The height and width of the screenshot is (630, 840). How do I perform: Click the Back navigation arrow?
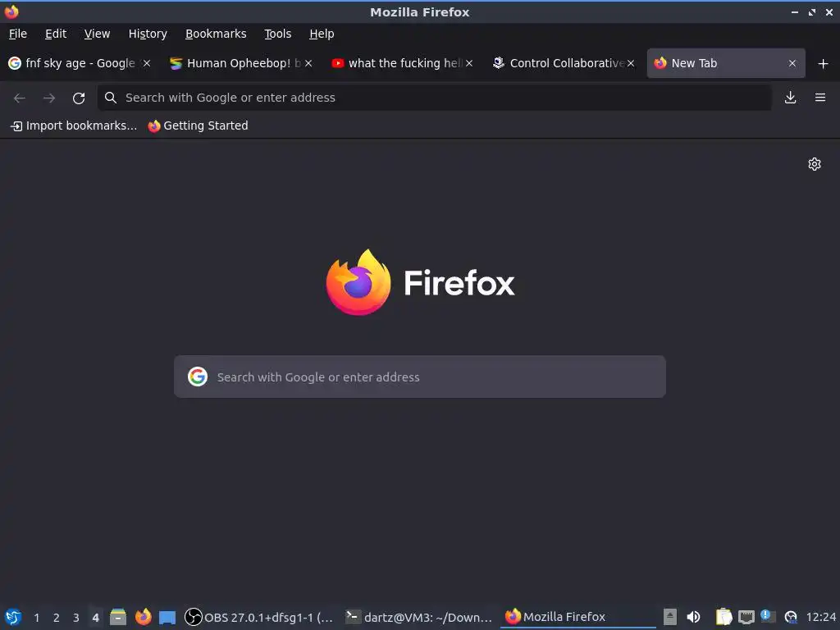(20, 98)
